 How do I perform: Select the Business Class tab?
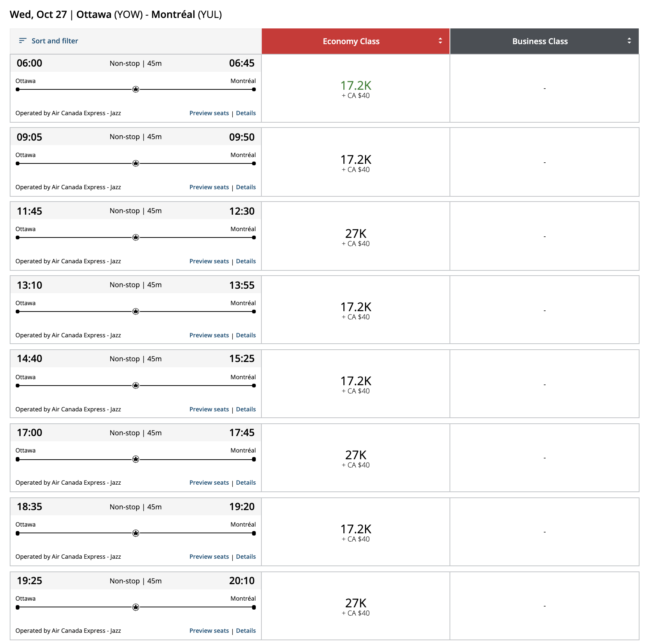click(x=540, y=41)
